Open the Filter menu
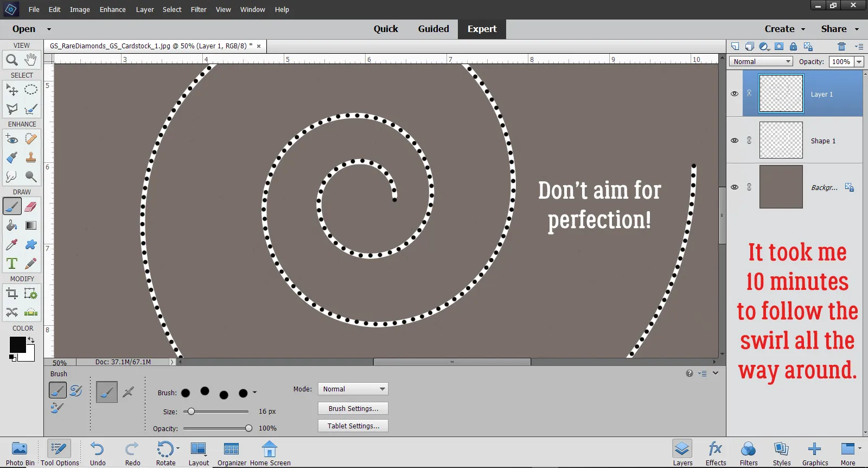The image size is (868, 468). (x=199, y=10)
